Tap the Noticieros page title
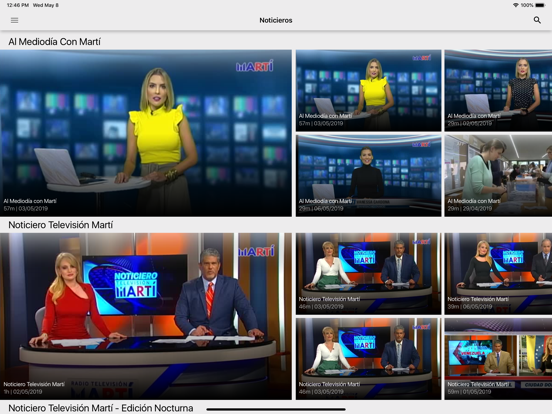 click(x=276, y=20)
